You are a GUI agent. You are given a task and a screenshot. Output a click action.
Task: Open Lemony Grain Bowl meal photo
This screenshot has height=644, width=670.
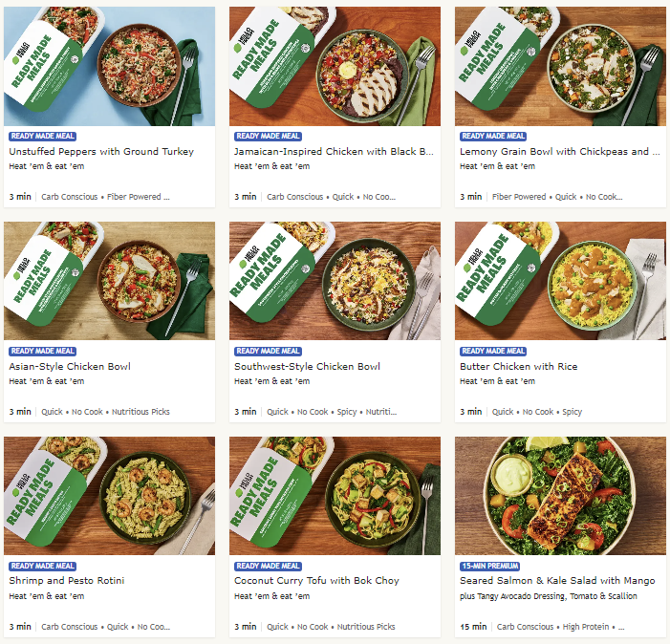(x=560, y=66)
